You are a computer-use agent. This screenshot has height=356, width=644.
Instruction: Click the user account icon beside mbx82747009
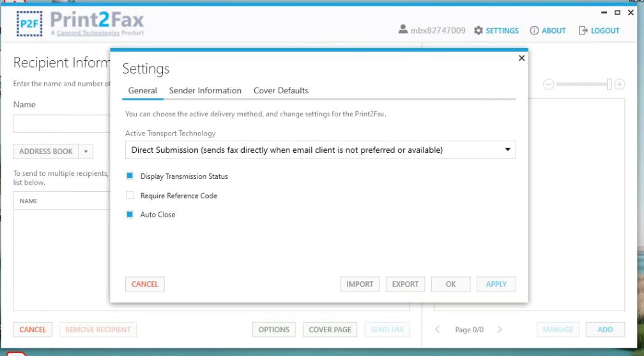[402, 29]
